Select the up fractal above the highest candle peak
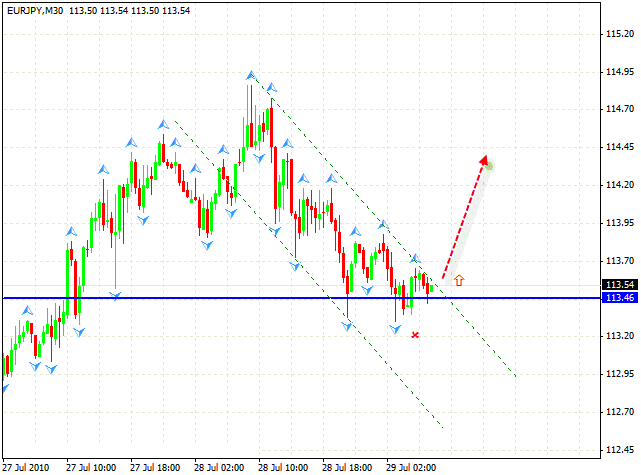The image size is (641, 475). (x=251, y=75)
